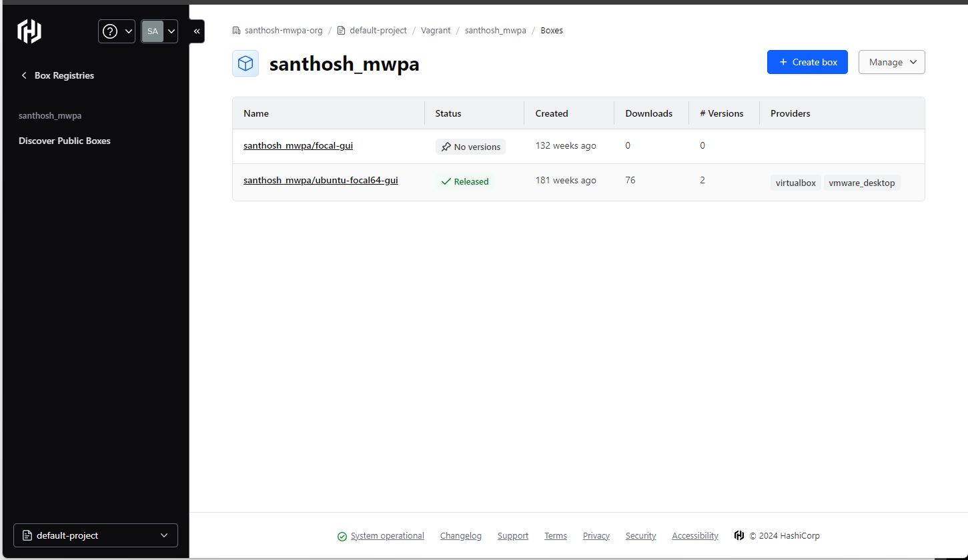Image resolution: width=968 pixels, height=560 pixels.
Task: Open Discover Public Boxes
Action: pyautogui.click(x=65, y=141)
